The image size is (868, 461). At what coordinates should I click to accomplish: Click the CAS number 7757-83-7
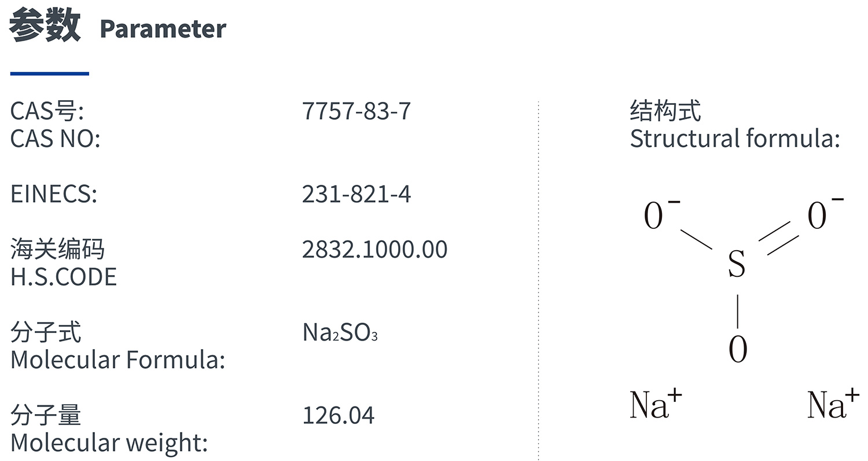pos(356,111)
